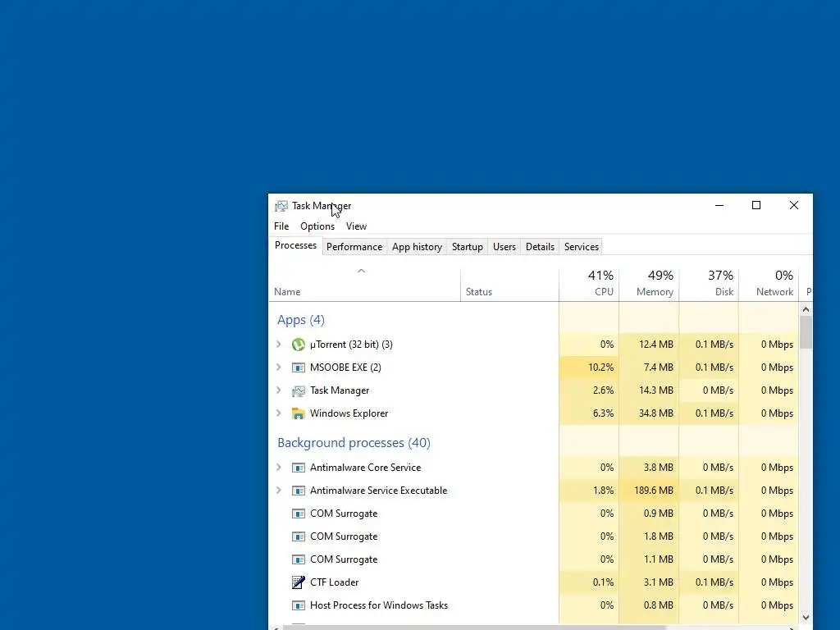The image size is (840, 630).
Task: Open the Options menu
Action: tap(317, 226)
